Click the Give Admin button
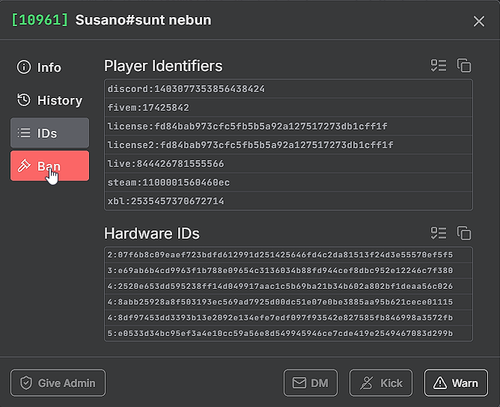 point(58,383)
